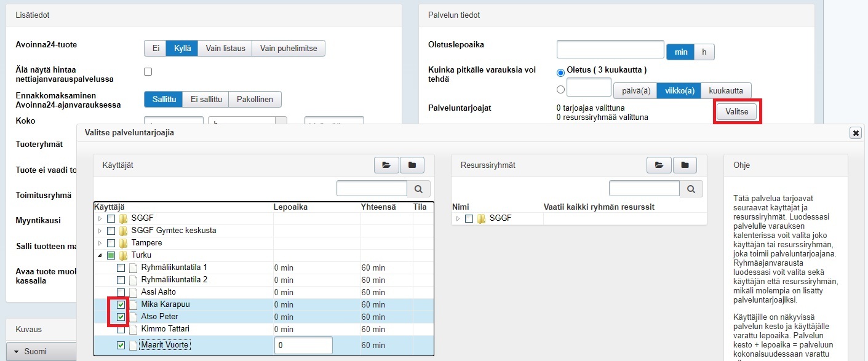Uncheck the Mika Karapuu checkbox
The width and height of the screenshot is (868, 361).
coord(121,304)
